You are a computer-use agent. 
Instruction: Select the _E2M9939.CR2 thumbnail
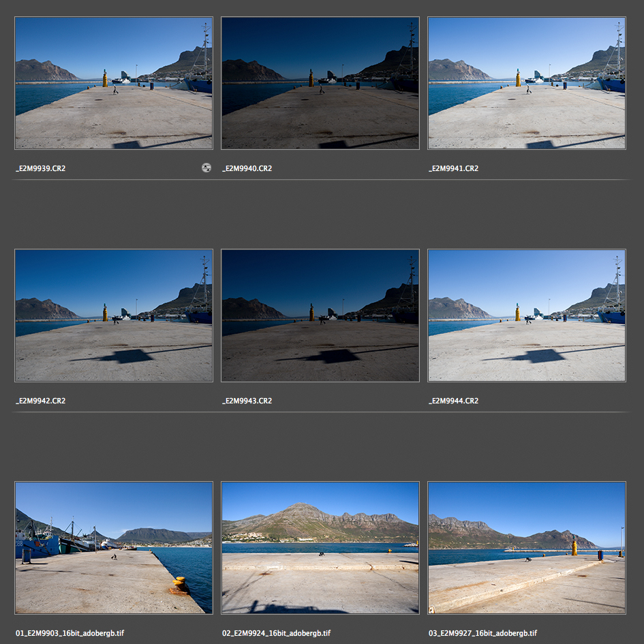coord(114,83)
